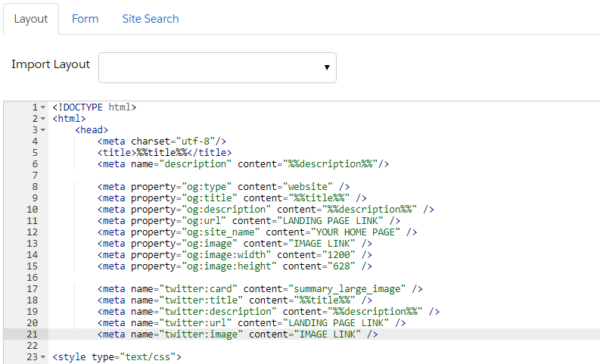Click the meta name "description" line
Image resolution: width=600 pixels, height=364 pixels.
tap(243, 164)
